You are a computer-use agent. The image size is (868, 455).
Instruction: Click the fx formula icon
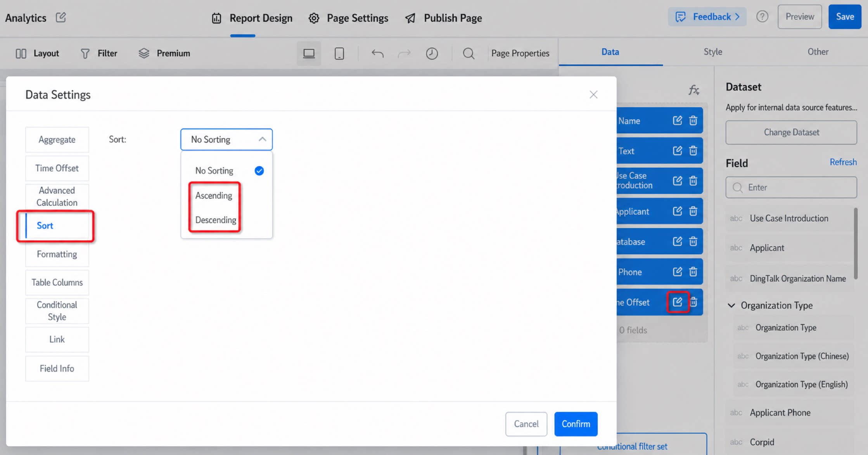(x=694, y=90)
